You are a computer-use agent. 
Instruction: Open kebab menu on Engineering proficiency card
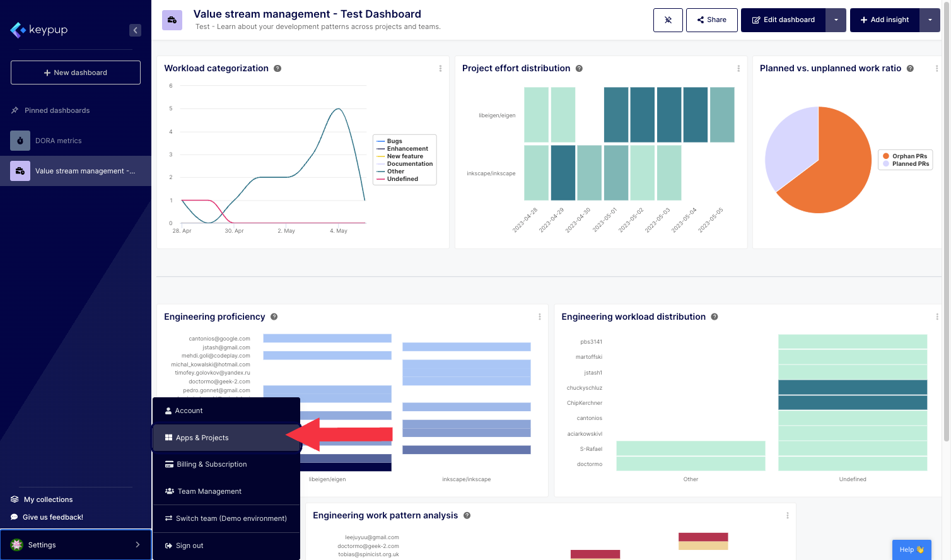(539, 317)
